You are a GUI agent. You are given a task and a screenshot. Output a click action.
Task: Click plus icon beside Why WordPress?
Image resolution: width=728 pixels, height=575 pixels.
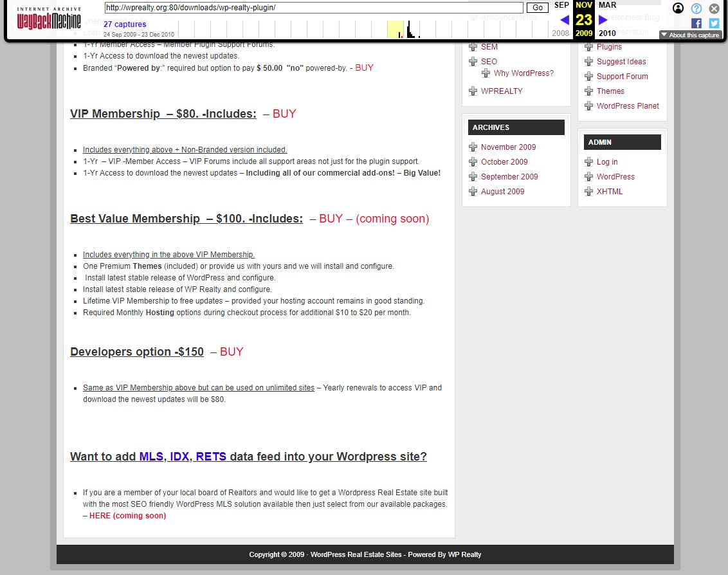(x=486, y=73)
